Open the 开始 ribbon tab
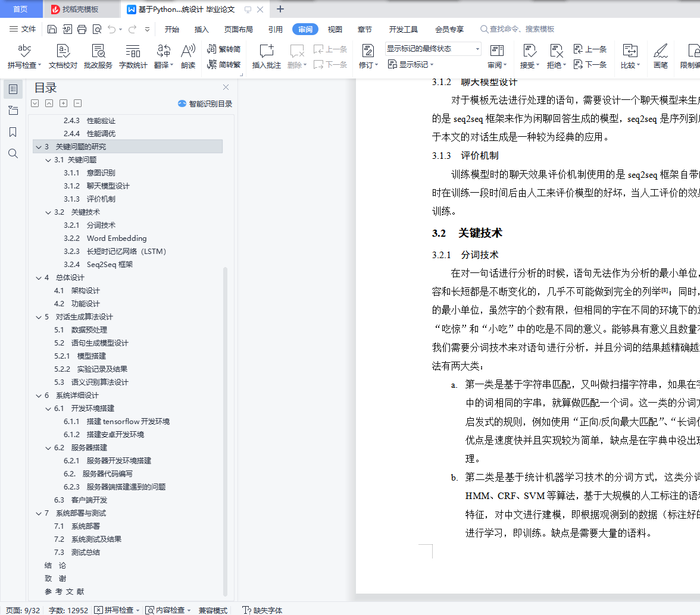Viewport: 700px width, 615px height. [172, 29]
